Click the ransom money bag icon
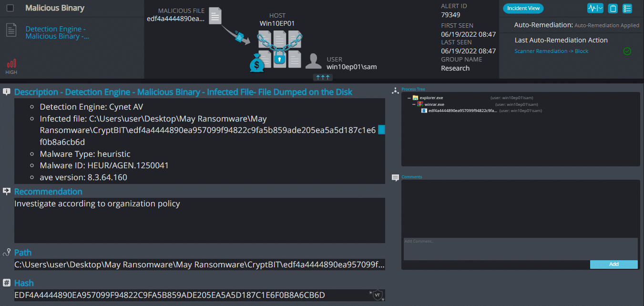The image size is (644, 306). click(256, 63)
